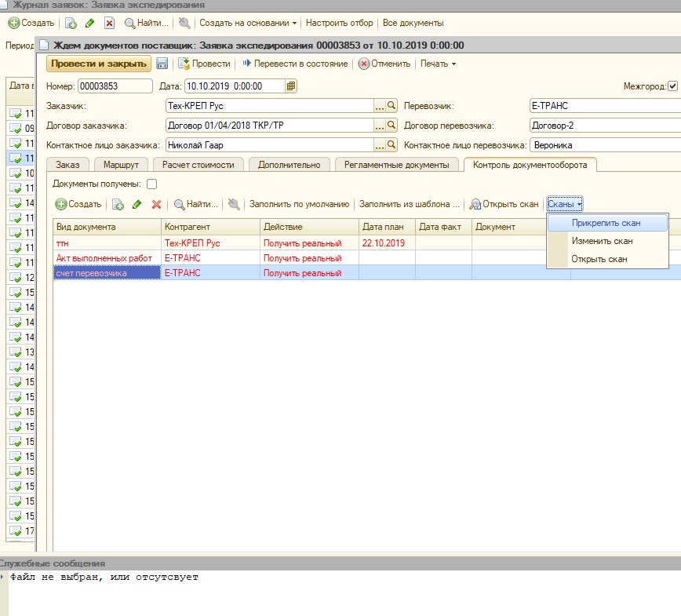This screenshot has height=616, width=681.
Task: Click the green pencil edit icon in table toolbar
Action: coord(137,204)
